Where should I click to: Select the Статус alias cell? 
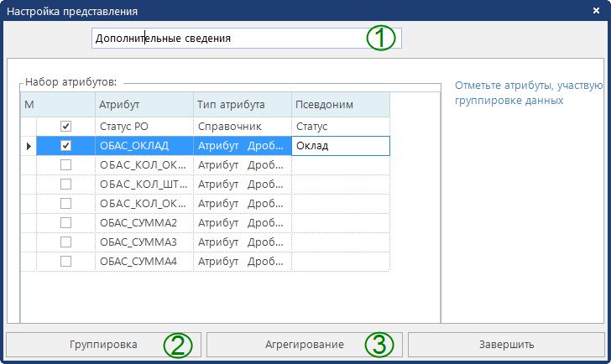[340, 126]
